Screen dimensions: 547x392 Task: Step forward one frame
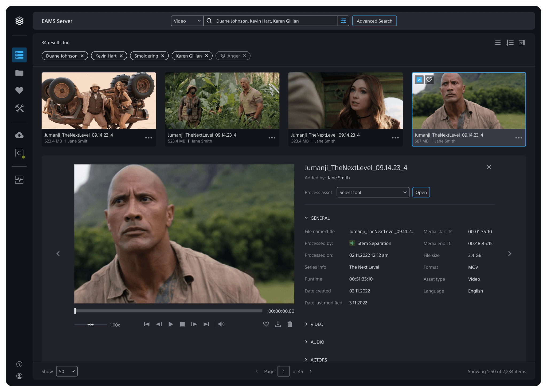pyautogui.click(x=194, y=324)
